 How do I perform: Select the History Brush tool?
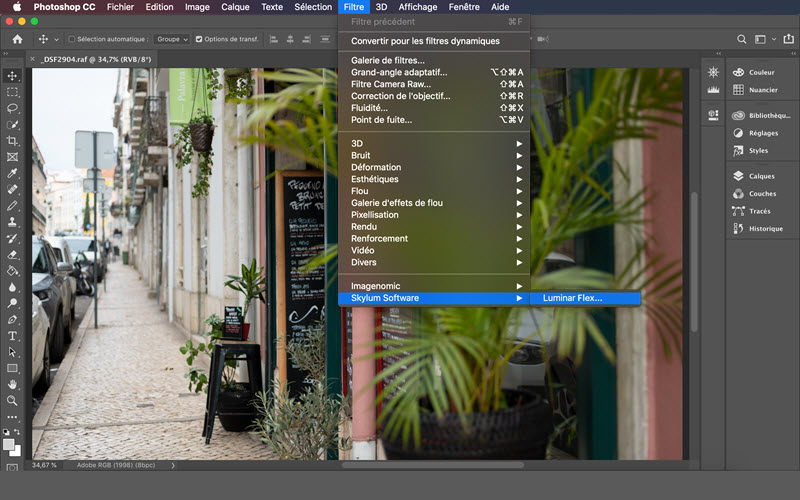coord(12,238)
